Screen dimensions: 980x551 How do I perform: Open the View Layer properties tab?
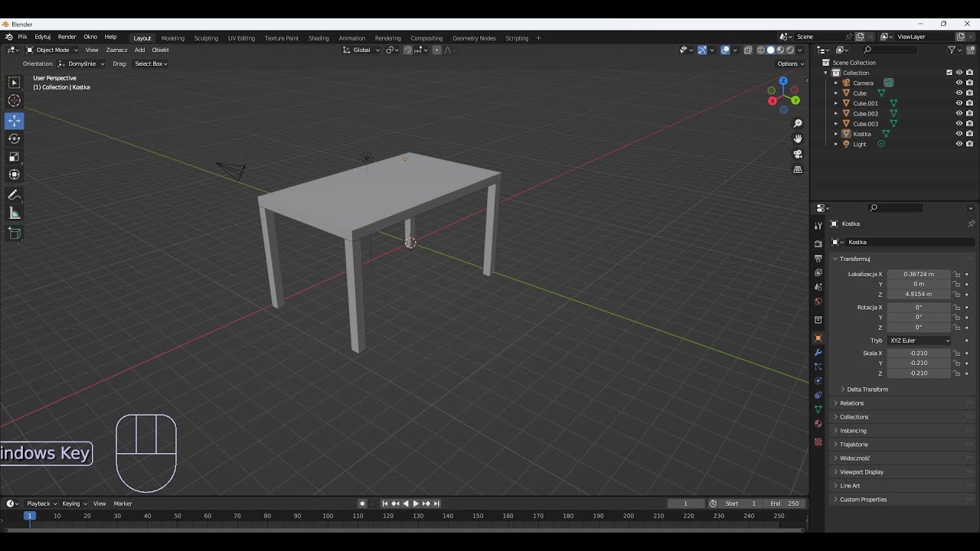pos(818,272)
